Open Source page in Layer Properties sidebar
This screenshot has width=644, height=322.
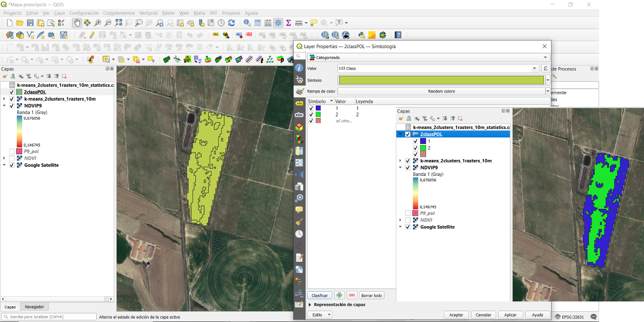click(300, 80)
